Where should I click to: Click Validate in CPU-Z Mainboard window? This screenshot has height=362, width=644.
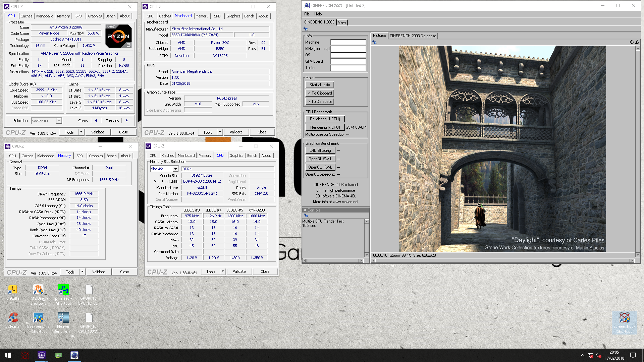[x=236, y=132]
